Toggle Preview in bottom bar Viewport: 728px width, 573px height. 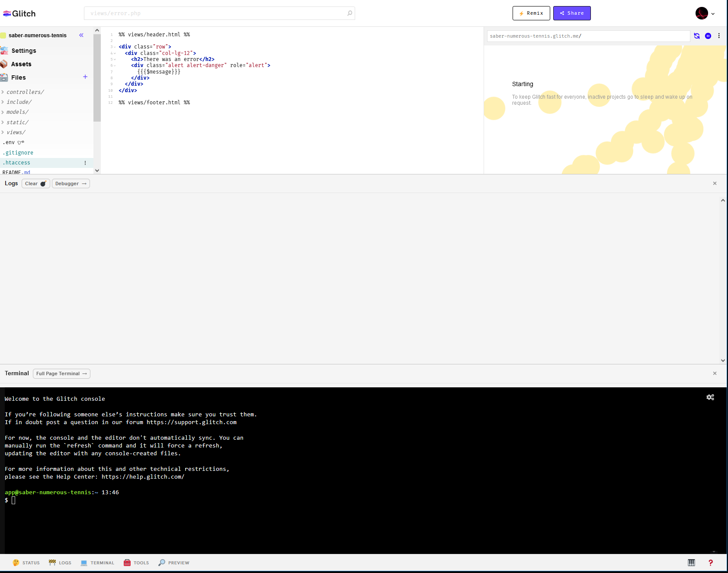point(174,563)
